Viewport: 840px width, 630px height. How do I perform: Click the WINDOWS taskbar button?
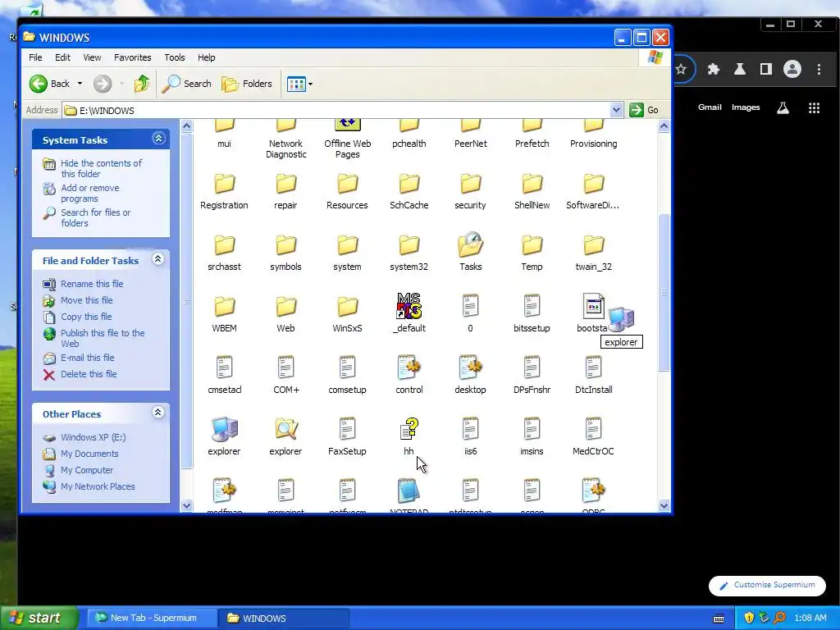point(284,619)
